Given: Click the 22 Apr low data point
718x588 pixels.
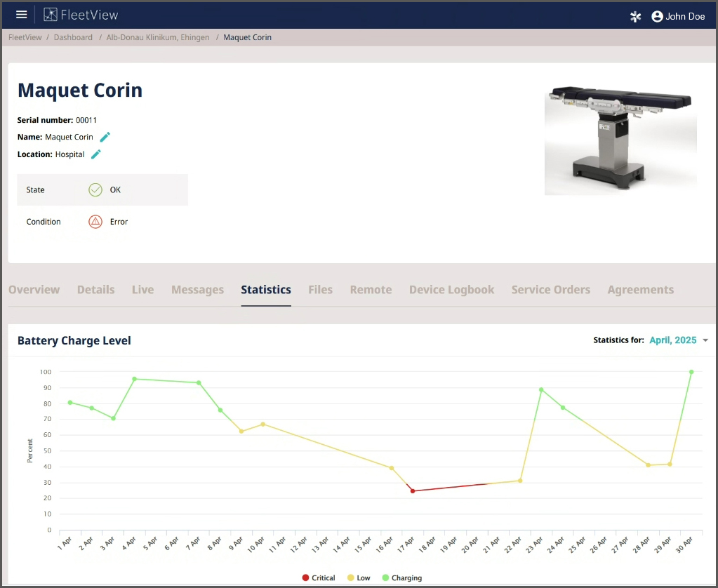Looking at the screenshot, I should point(520,481).
